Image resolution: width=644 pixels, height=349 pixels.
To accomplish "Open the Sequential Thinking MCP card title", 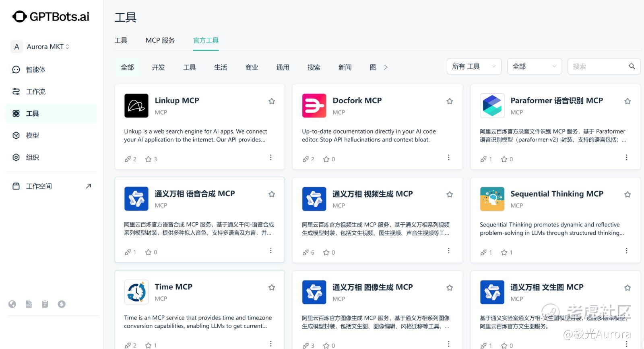I will pos(557,194).
